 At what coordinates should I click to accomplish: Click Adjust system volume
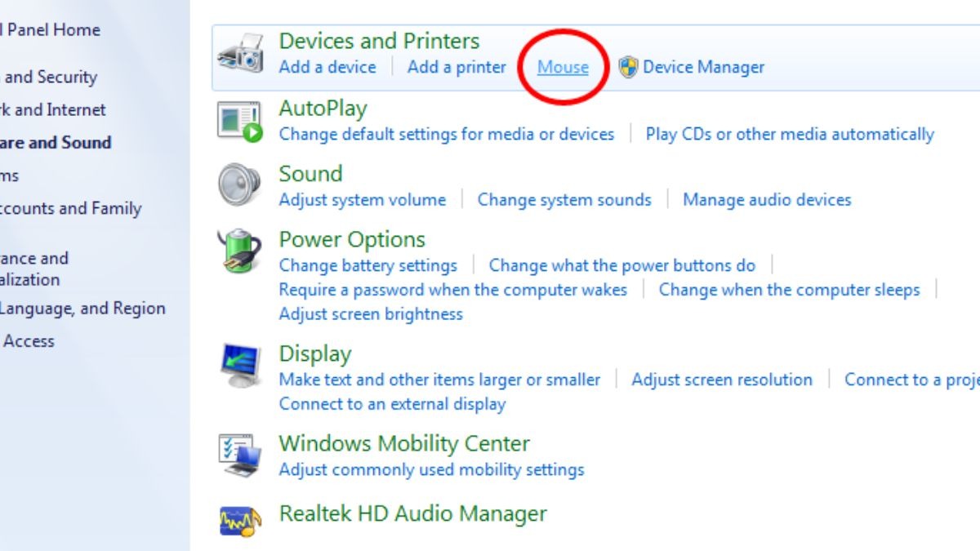(x=363, y=199)
